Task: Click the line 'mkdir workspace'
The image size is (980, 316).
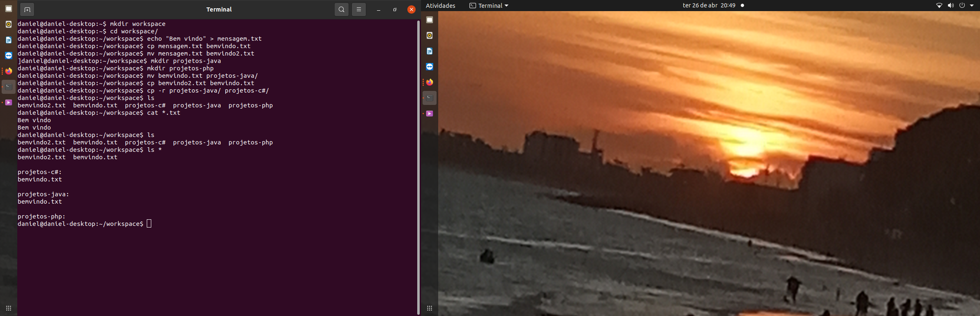Action: point(138,24)
